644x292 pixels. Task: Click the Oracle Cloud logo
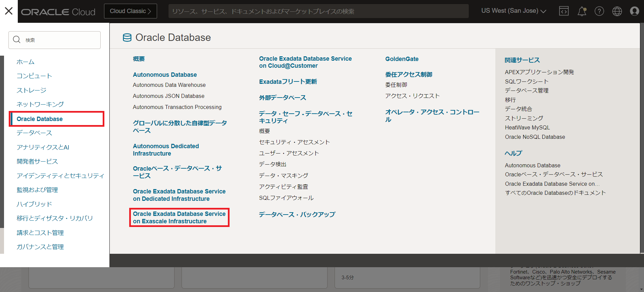point(58,12)
